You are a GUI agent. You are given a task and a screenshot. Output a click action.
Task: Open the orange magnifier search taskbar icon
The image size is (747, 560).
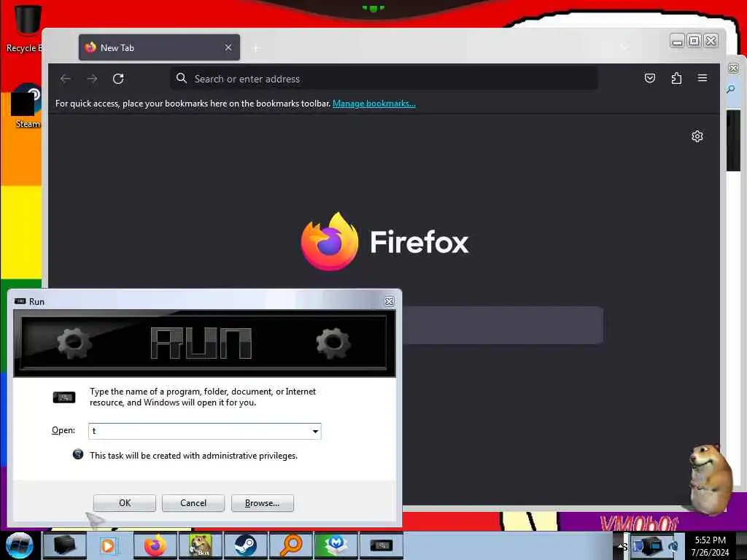click(290, 545)
